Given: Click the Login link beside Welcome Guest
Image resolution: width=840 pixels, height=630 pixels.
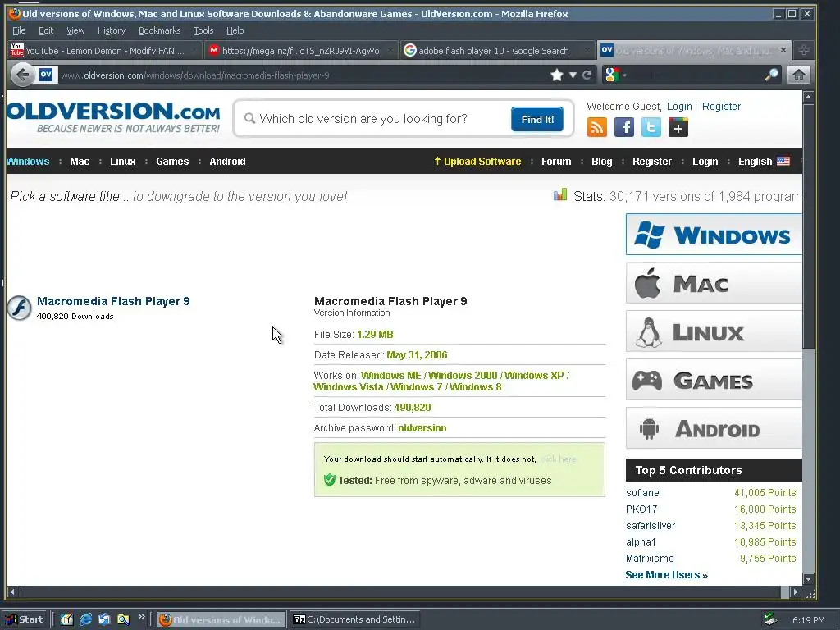Looking at the screenshot, I should tap(679, 106).
